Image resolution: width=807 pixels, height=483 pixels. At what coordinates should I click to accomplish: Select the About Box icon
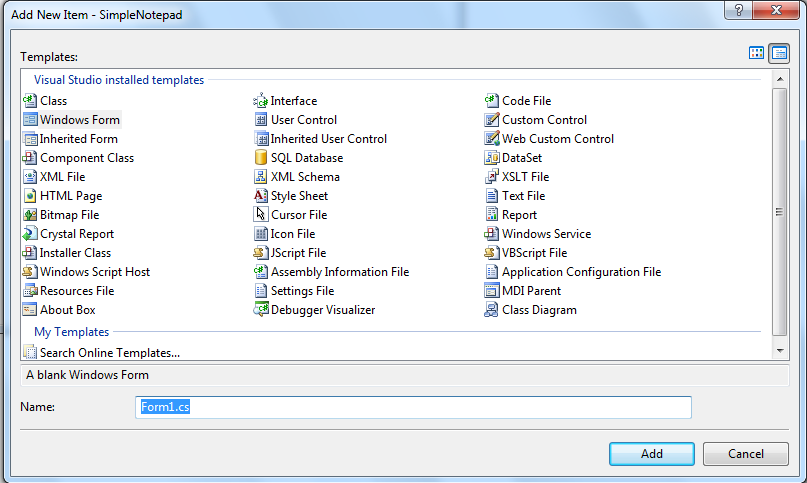point(30,310)
